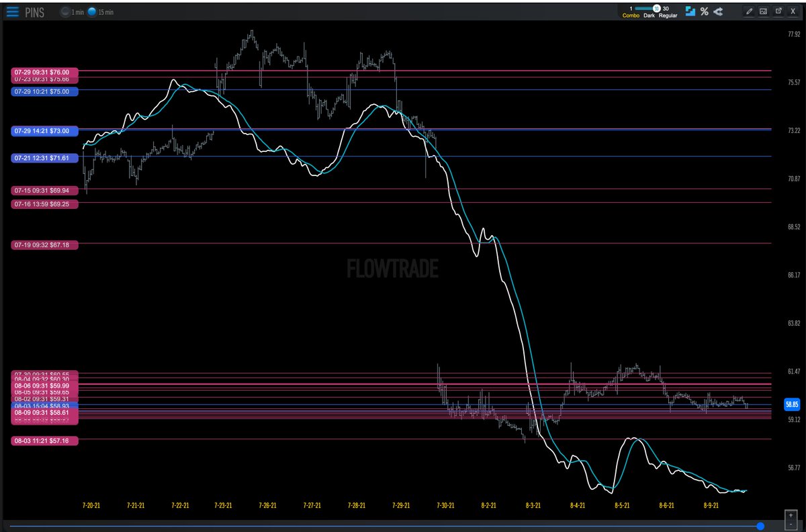Click the 7-23-21 date on time axis
This screenshot has width=806, height=532.
click(223, 505)
